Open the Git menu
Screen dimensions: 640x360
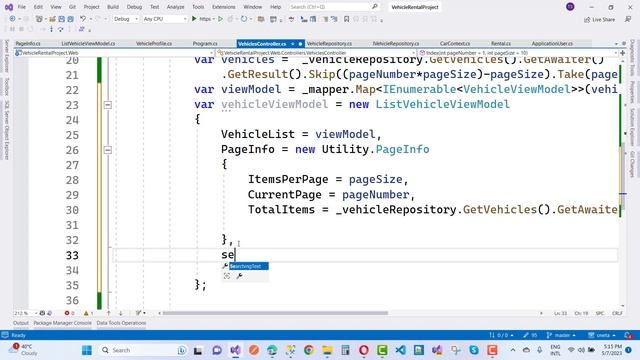tap(72, 7)
